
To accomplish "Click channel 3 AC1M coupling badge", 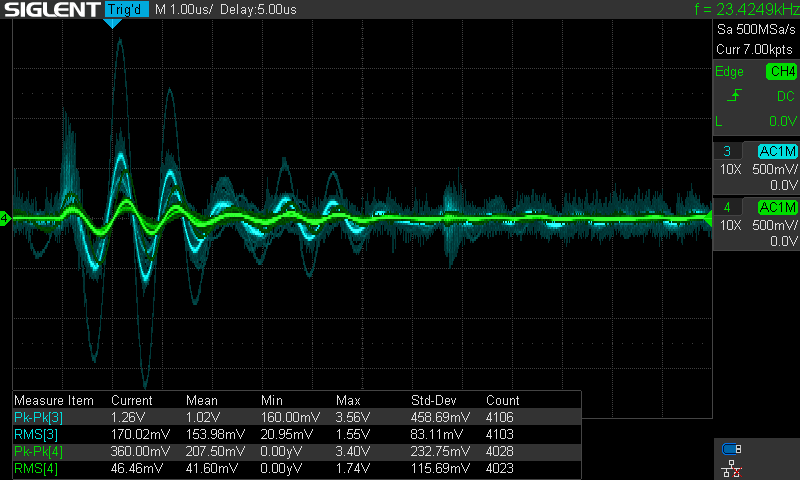I will (x=777, y=151).
